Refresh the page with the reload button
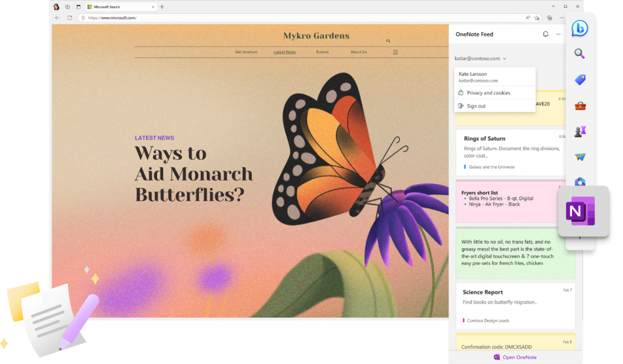The width and height of the screenshot is (623, 364). 69,18
